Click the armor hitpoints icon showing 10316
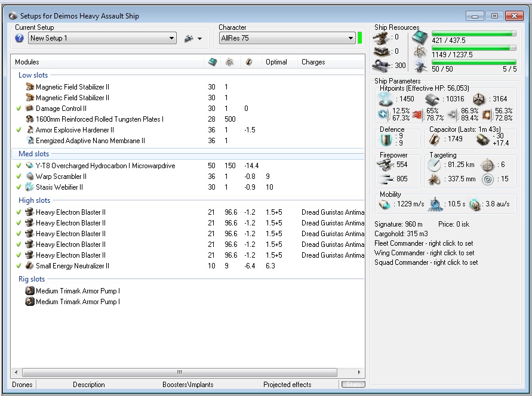The image size is (532, 396). pos(432,99)
